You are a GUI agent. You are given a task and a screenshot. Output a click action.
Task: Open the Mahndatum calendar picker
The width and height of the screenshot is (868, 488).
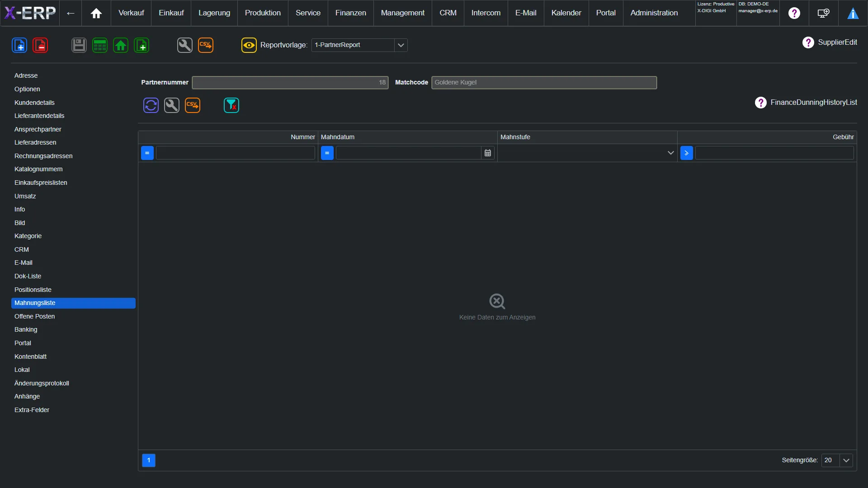(488, 153)
